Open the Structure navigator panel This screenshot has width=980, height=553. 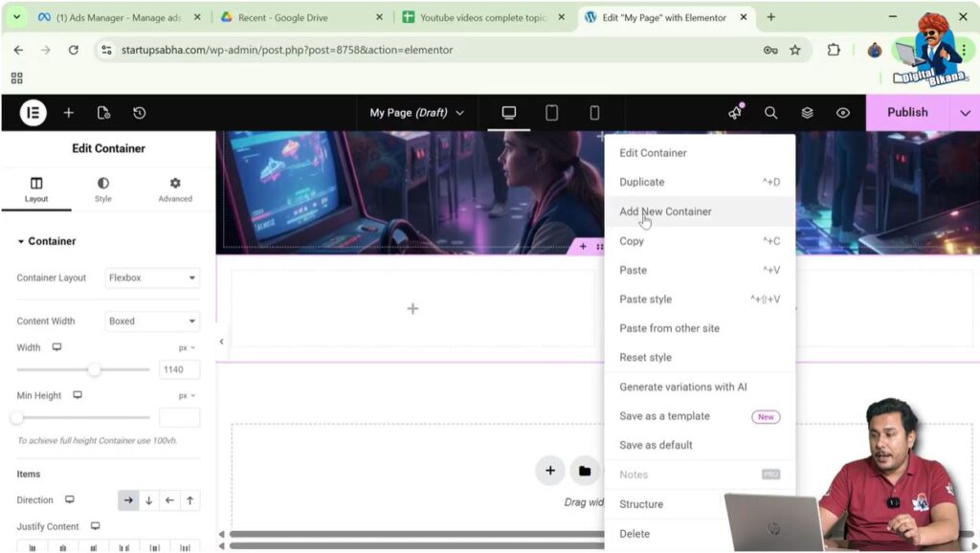807,112
